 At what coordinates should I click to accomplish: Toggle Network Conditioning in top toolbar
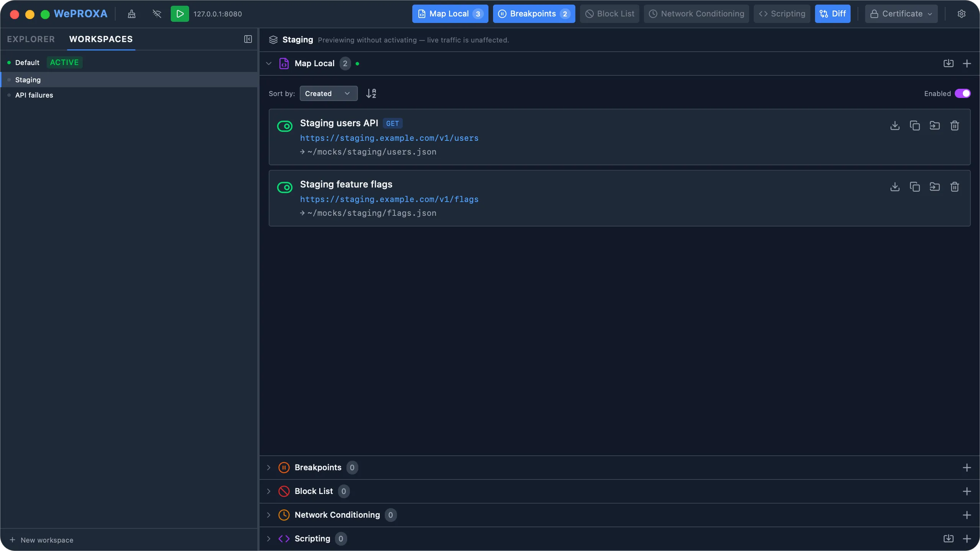696,14
